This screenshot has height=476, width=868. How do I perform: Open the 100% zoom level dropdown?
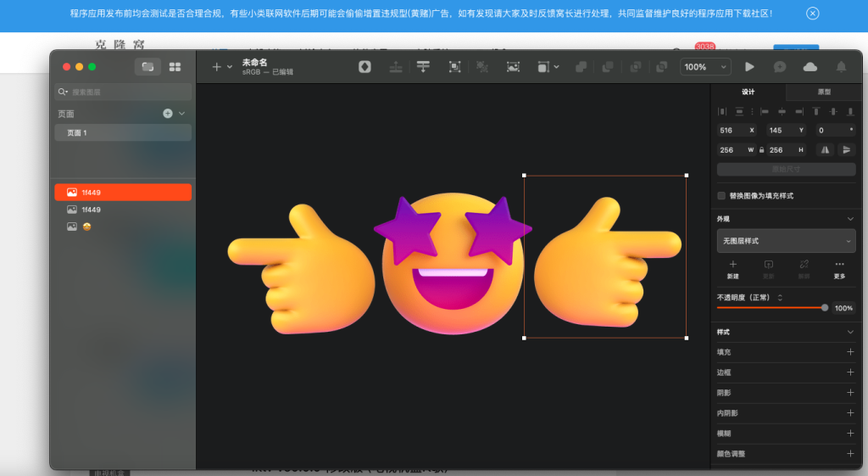705,67
